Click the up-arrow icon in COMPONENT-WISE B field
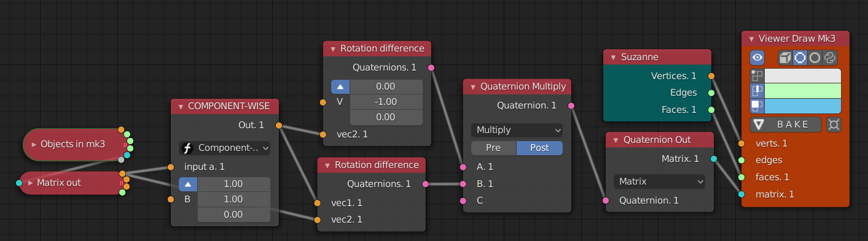 click(x=189, y=184)
